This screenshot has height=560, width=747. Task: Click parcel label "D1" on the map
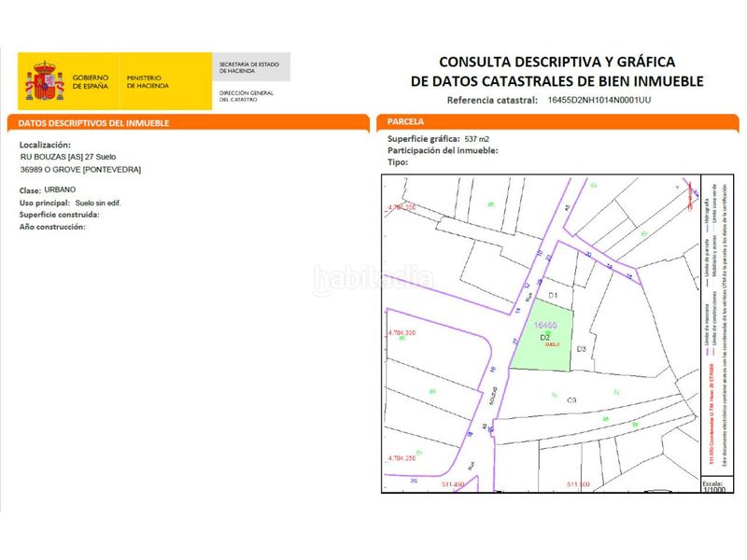point(553,295)
